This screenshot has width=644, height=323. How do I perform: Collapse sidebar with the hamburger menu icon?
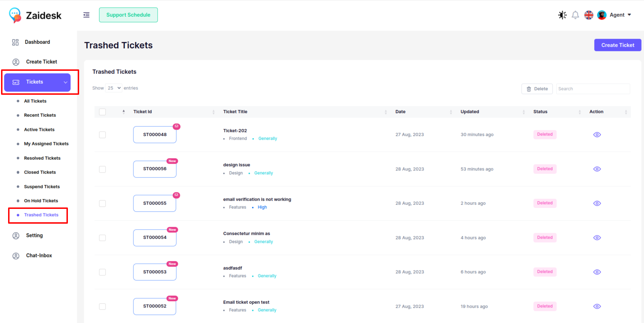pyautogui.click(x=86, y=15)
